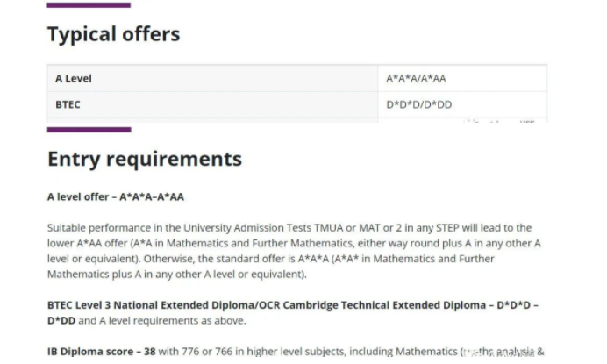This screenshot has width=607, height=364.
Task: Select the "A Level" table row label
Action: [74, 79]
